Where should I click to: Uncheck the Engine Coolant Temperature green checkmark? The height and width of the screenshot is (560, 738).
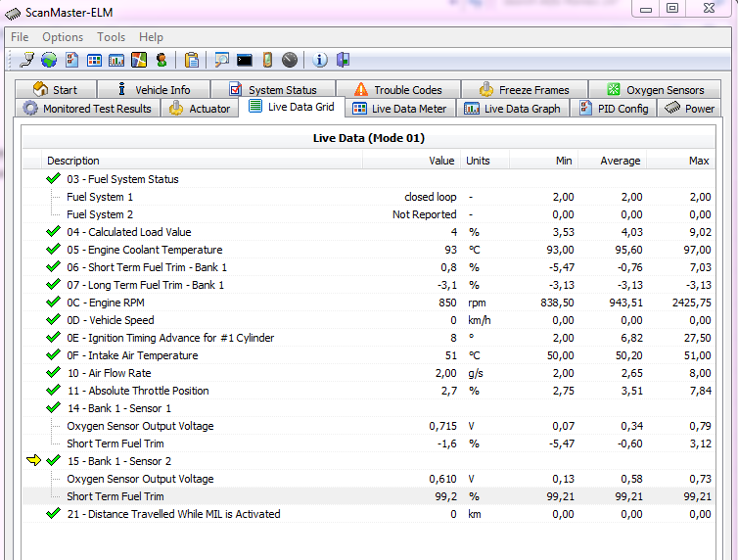pos(53,250)
